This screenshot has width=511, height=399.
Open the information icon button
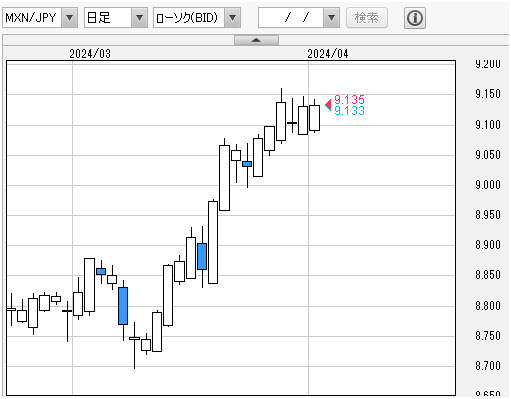[415, 18]
